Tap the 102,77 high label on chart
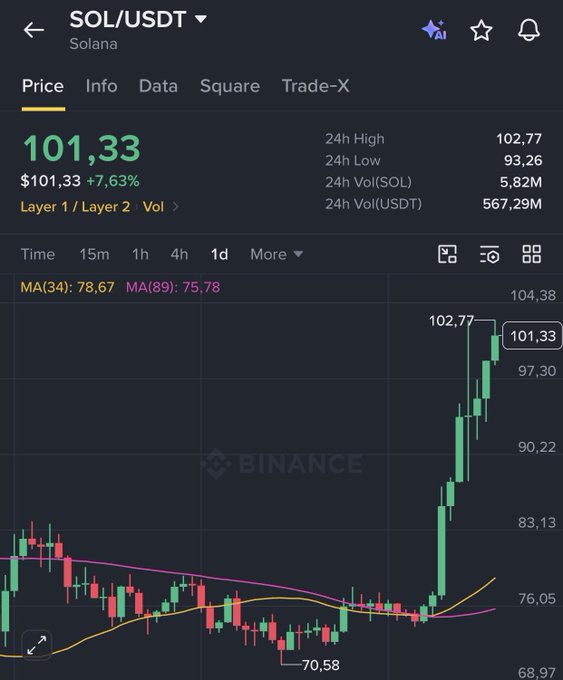Viewport: 563px width, 680px height. tap(451, 321)
